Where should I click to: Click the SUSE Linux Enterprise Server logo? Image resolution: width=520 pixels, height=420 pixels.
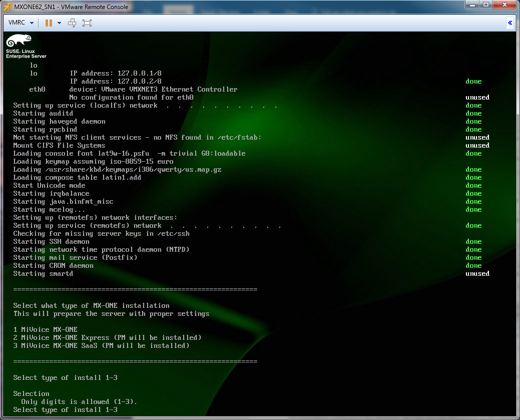pyautogui.click(x=26, y=47)
